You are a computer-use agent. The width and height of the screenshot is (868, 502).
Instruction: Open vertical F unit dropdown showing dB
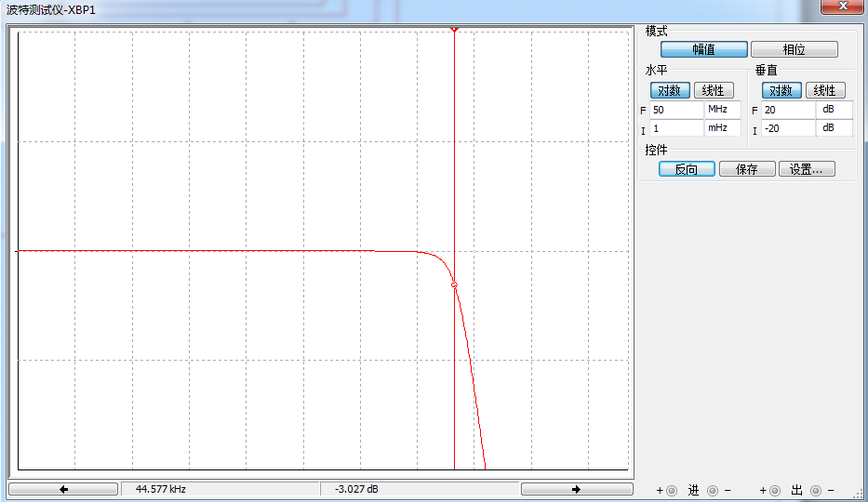pyautogui.click(x=835, y=110)
